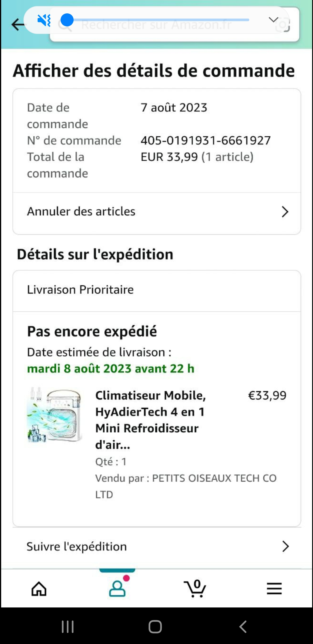Image resolution: width=313 pixels, height=644 pixels.
Task: Tap the chevron beside Annuler des articles
Action: point(285,212)
